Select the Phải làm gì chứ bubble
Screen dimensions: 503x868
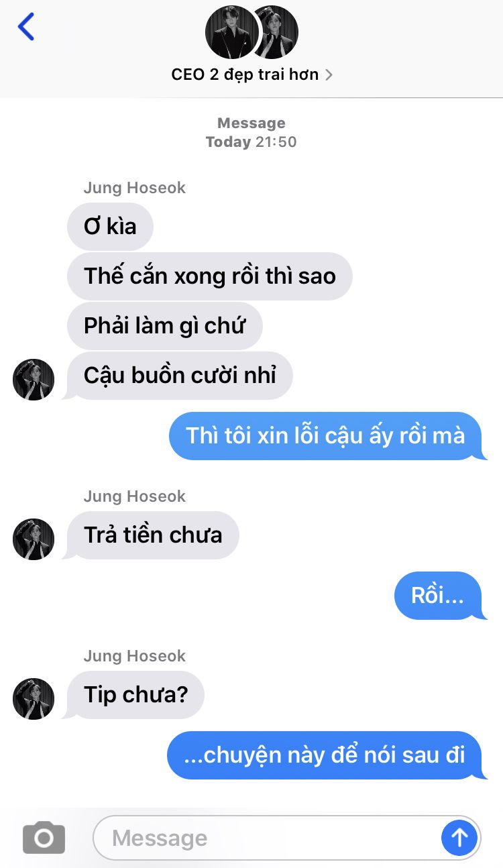point(164,325)
